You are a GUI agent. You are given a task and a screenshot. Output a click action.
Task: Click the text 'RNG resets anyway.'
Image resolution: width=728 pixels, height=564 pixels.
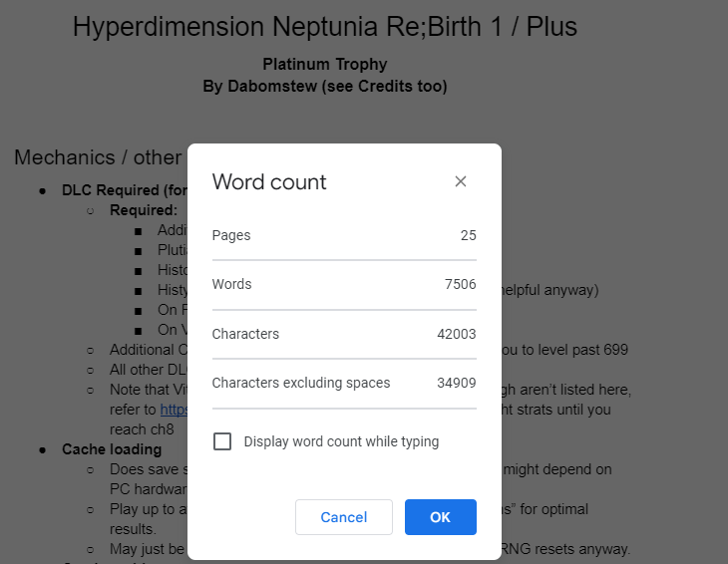(x=565, y=549)
